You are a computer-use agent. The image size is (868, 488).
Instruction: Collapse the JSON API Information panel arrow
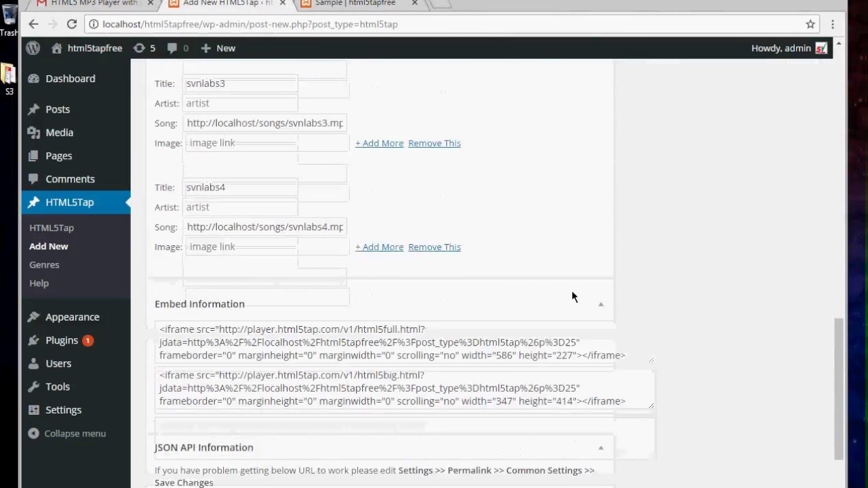tap(601, 448)
